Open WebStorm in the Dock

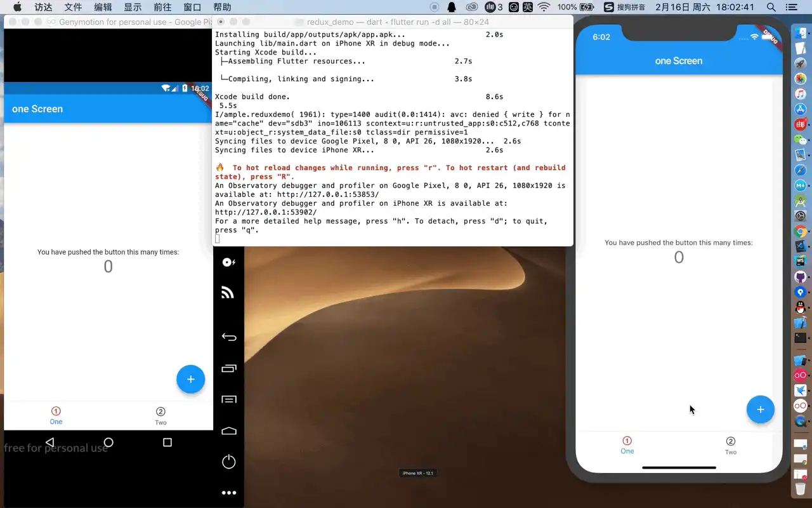801,262
